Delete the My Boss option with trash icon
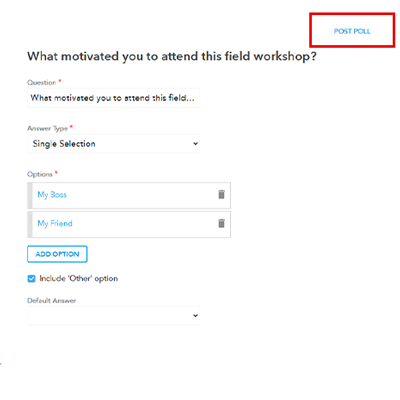This screenshot has width=400, height=400. pyautogui.click(x=221, y=194)
